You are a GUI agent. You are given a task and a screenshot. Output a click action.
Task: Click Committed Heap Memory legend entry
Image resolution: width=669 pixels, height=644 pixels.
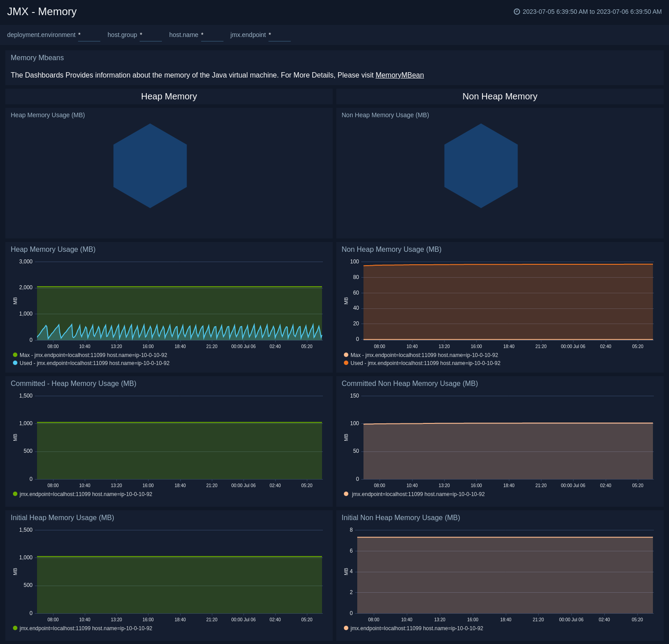tap(83, 494)
